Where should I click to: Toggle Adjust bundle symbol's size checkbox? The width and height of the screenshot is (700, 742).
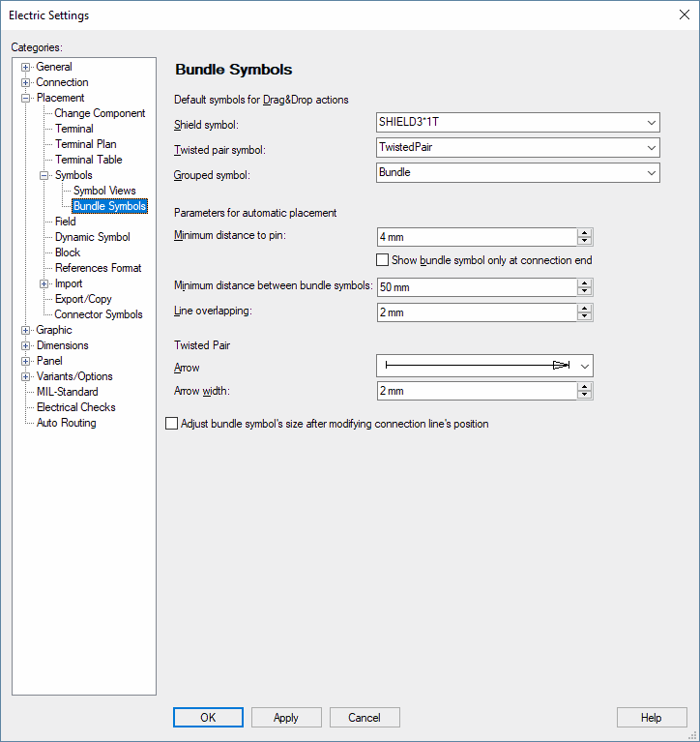click(172, 424)
